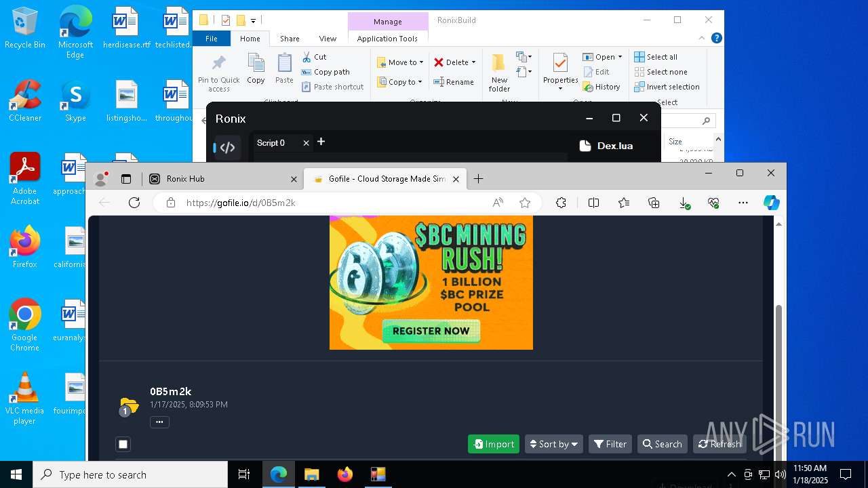
Task: Switch to Ronix Hub browser tab
Action: click(x=222, y=179)
